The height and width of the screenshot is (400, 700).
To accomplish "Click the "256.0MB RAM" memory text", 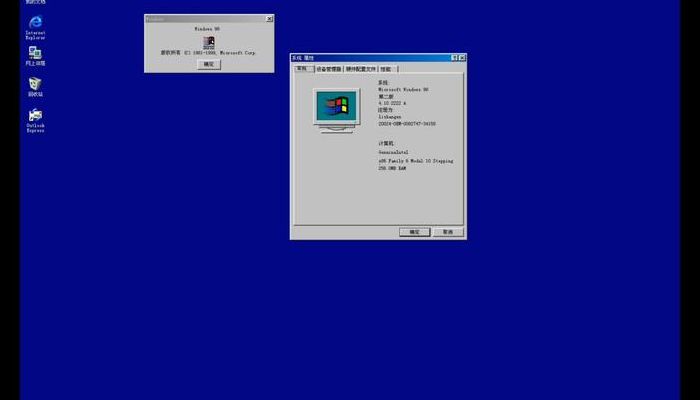I will point(392,168).
